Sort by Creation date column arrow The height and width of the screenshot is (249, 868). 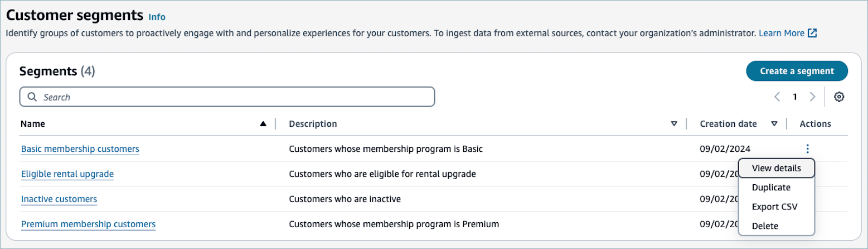click(774, 124)
